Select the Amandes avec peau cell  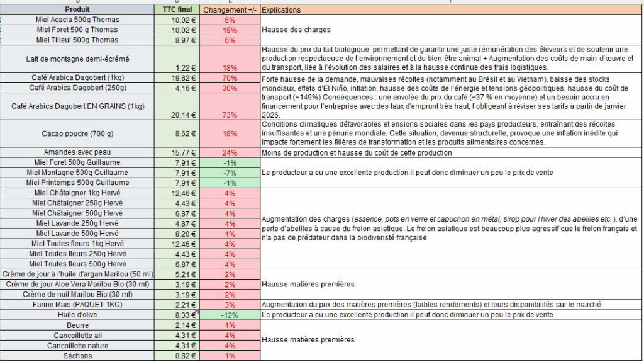pyautogui.click(x=77, y=152)
